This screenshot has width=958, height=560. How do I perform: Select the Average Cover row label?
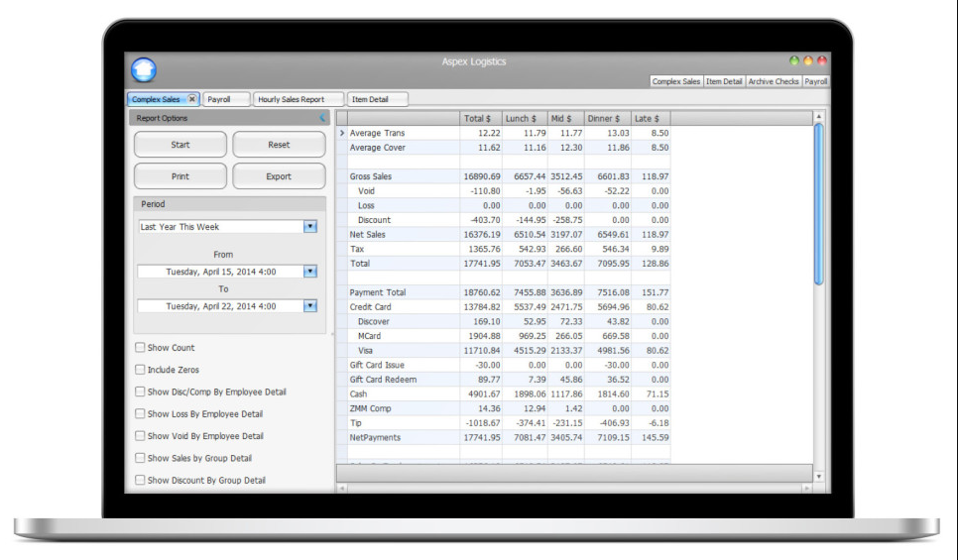tap(378, 147)
